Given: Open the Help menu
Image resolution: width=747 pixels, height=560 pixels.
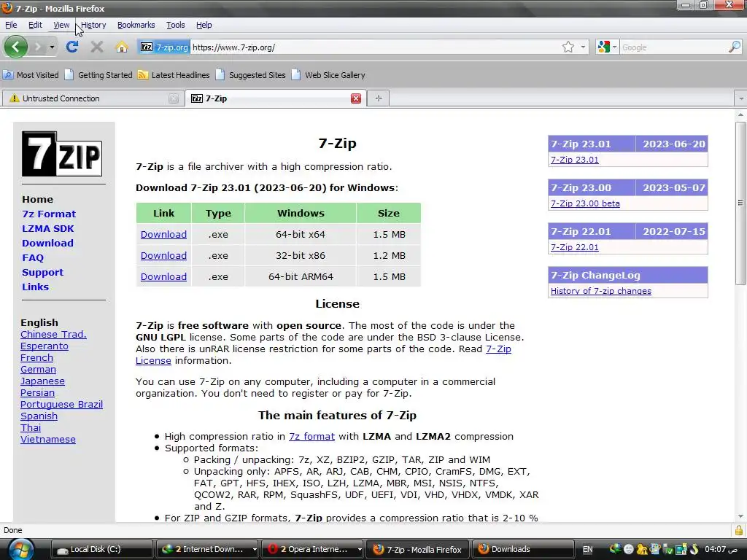Looking at the screenshot, I should tap(204, 25).
